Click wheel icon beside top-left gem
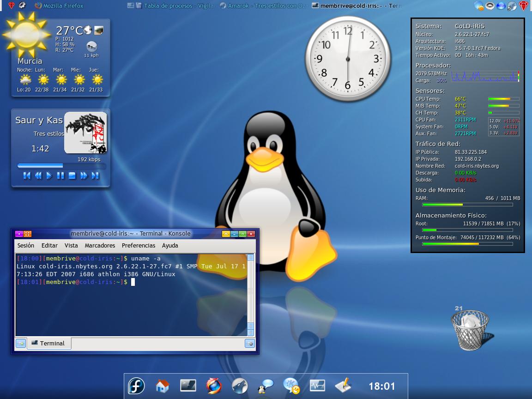 (22, 5)
